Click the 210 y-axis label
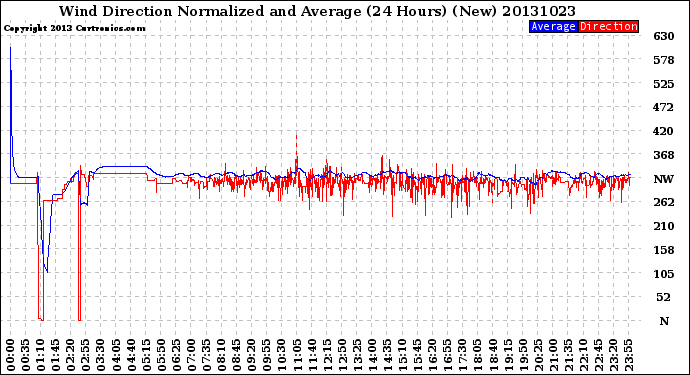Screen dimensions: 690x375 click(664, 226)
